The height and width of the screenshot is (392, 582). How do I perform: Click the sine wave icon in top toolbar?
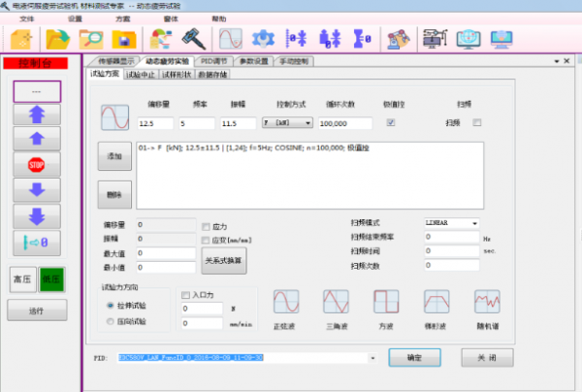(x=230, y=40)
